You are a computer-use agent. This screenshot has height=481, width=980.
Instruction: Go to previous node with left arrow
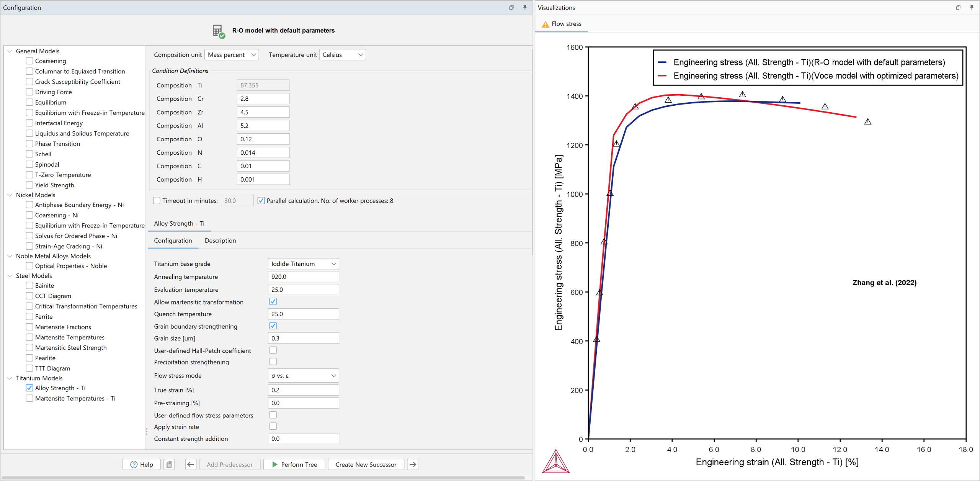pyautogui.click(x=191, y=465)
